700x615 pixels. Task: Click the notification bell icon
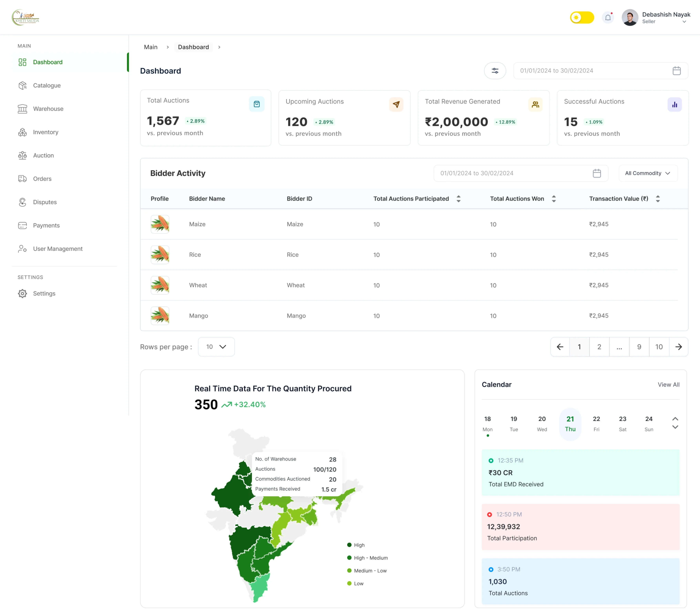[608, 17]
